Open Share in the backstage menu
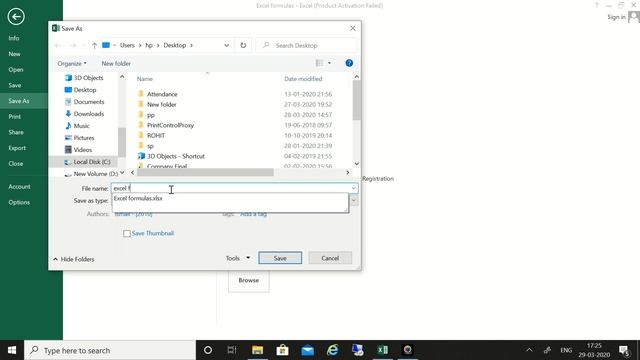 click(x=16, y=132)
